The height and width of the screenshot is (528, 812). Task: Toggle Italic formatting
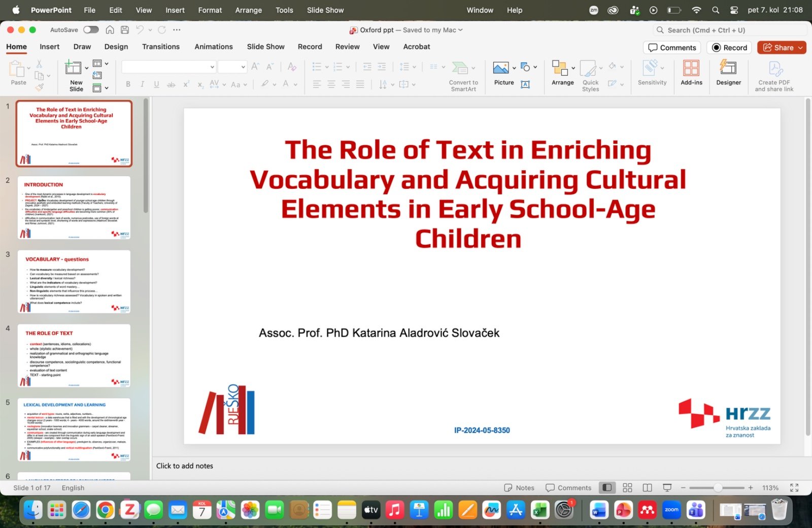(x=142, y=84)
